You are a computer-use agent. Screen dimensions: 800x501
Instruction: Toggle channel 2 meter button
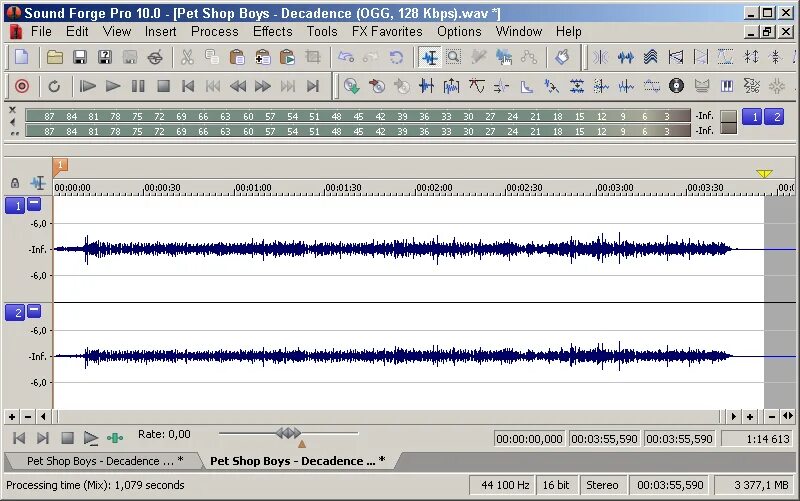coord(774,117)
